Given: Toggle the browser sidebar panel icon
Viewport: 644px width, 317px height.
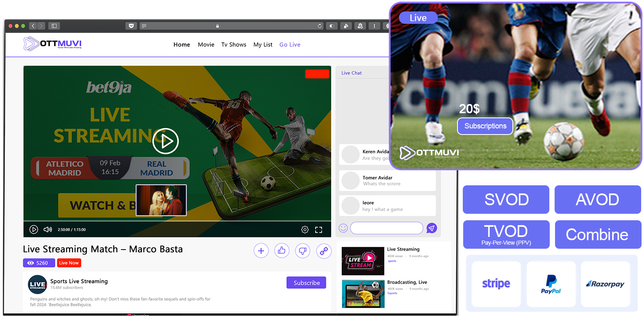Looking at the screenshot, I should pos(54,26).
